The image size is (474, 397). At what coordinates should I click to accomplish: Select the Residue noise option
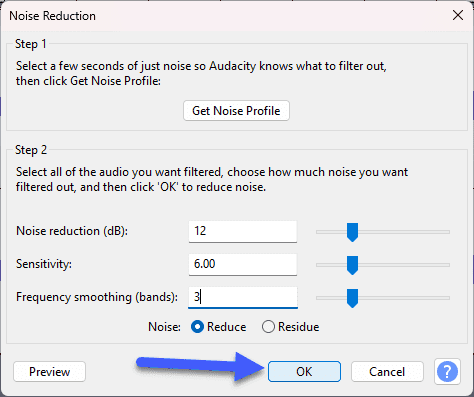268,327
